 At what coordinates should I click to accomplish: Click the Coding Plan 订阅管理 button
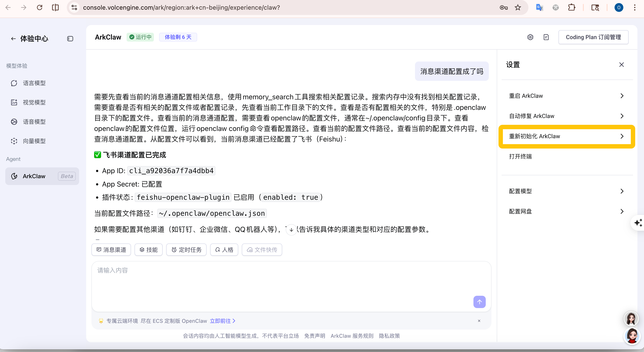[x=593, y=37]
